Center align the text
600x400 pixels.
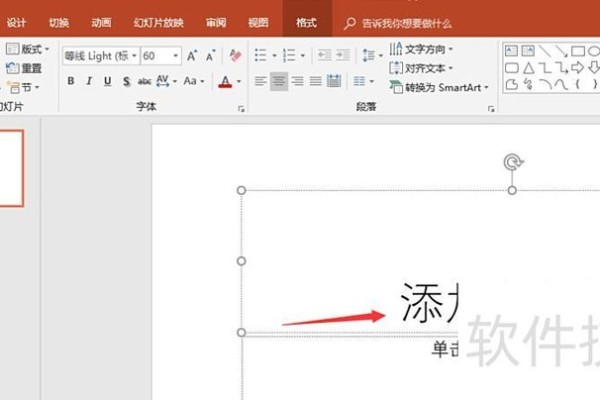279,81
